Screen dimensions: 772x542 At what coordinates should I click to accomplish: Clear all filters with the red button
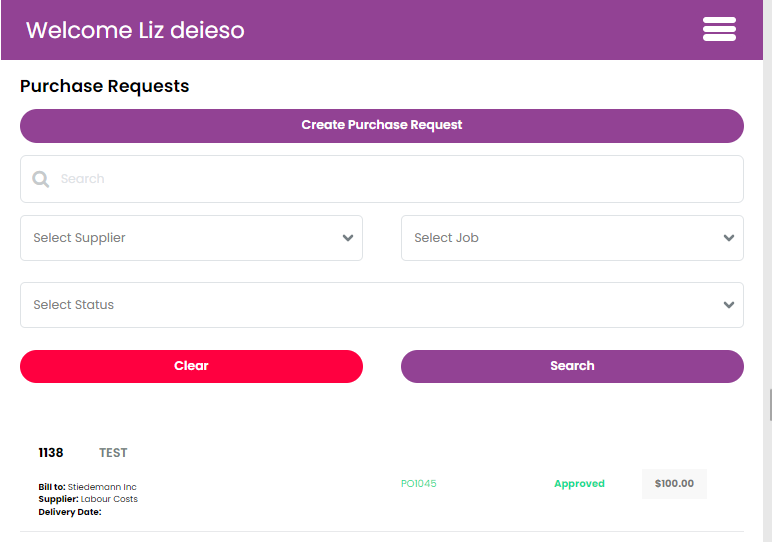(x=191, y=366)
